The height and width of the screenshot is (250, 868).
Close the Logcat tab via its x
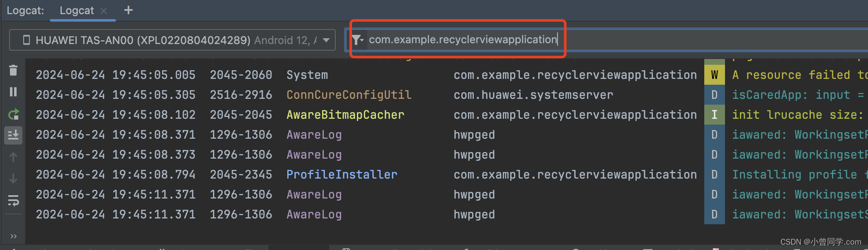pos(103,10)
